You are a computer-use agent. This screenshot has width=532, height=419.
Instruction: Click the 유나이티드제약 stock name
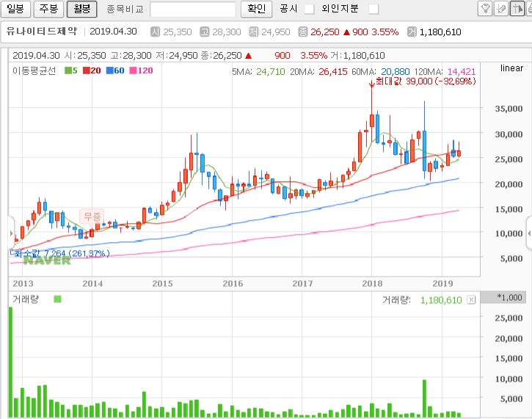coord(42,32)
